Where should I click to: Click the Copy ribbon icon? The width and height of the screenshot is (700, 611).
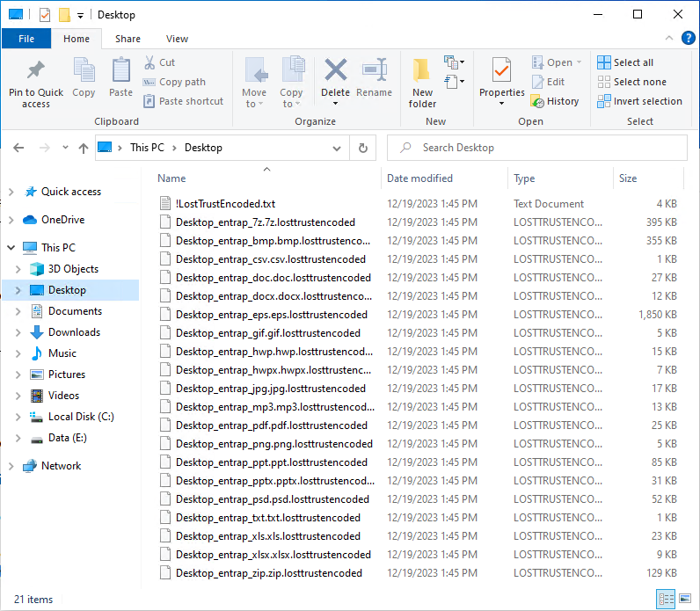coord(84,70)
